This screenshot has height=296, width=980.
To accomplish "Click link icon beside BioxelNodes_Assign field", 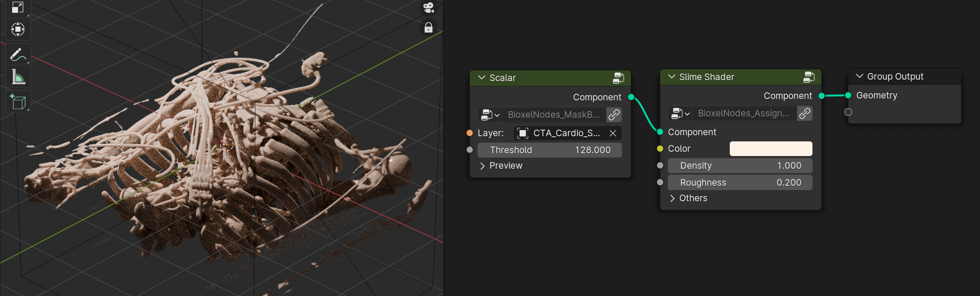I will pyautogui.click(x=805, y=113).
